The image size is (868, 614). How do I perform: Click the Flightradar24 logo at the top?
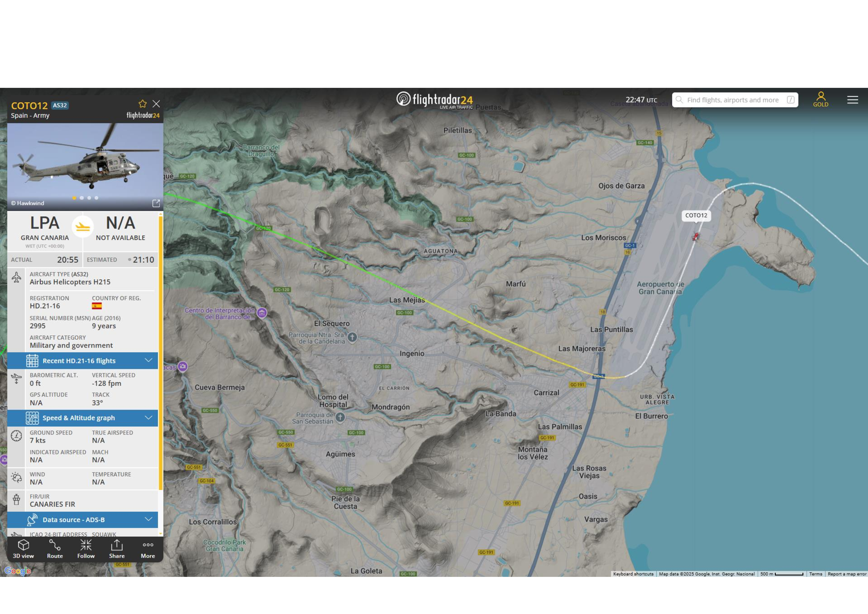(x=435, y=100)
